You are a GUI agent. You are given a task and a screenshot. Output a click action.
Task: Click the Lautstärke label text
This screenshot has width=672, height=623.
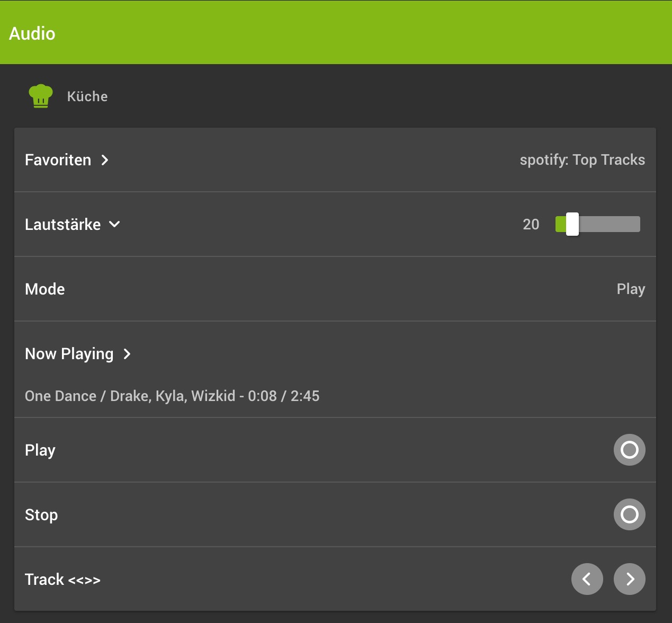62,225
